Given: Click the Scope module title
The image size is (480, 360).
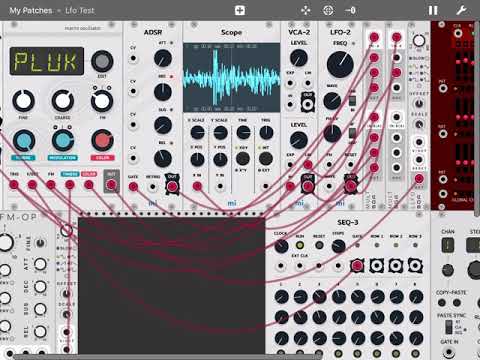Looking at the screenshot, I should (231, 32).
